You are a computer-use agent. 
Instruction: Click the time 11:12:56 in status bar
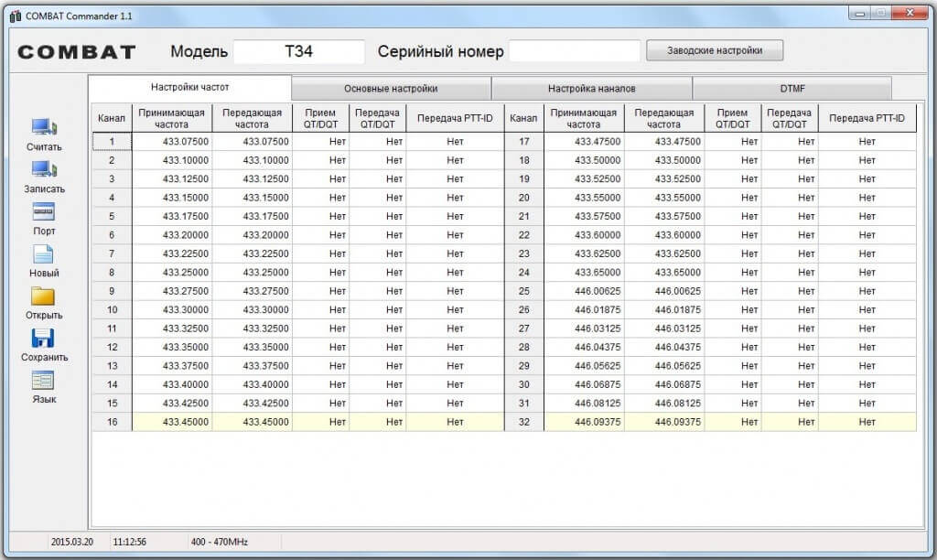[x=130, y=542]
